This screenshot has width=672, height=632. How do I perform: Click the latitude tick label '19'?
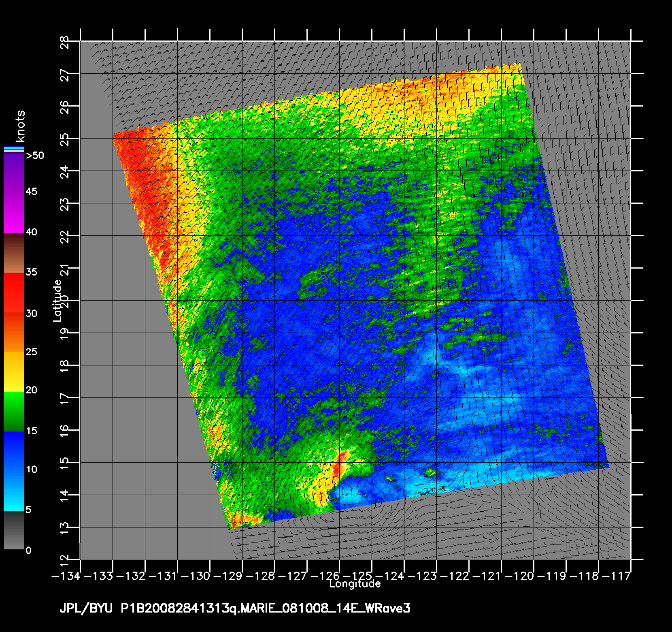point(64,333)
